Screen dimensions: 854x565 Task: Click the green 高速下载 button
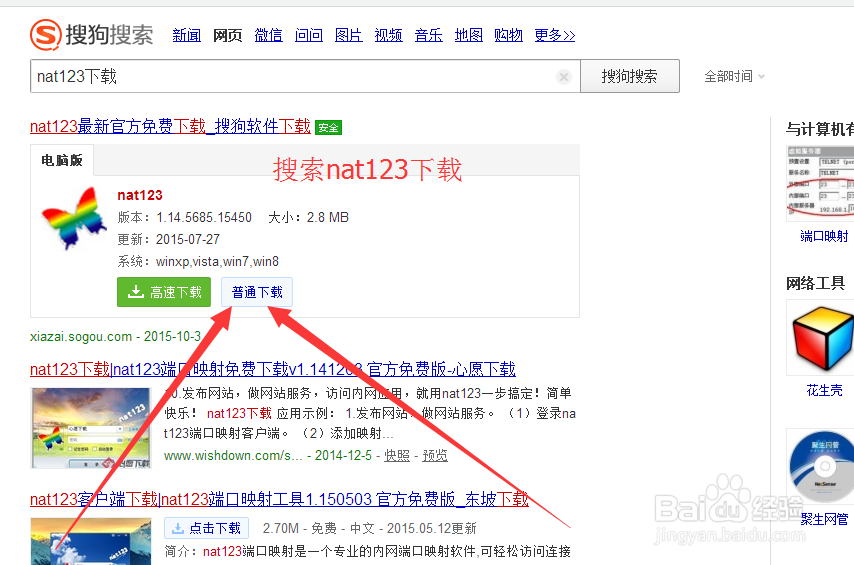[x=164, y=292]
